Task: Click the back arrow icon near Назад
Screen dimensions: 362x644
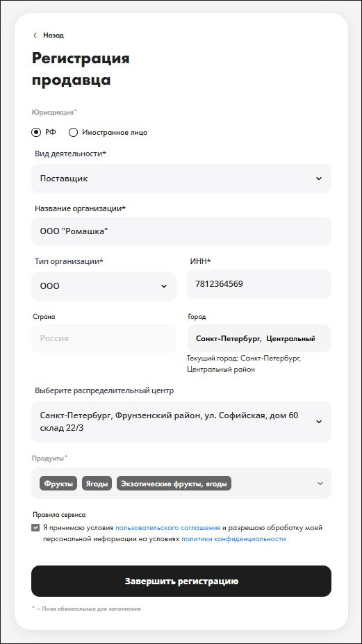Action: (x=35, y=35)
